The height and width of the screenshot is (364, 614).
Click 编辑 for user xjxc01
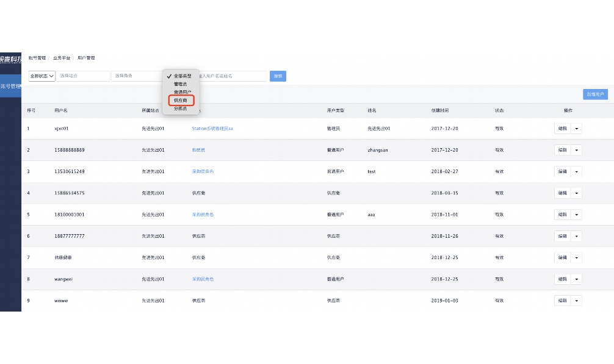pos(562,129)
